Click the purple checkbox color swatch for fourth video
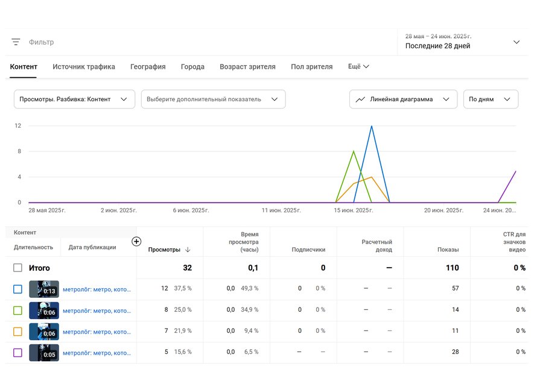The width and height of the screenshot is (543, 392). pos(17,353)
